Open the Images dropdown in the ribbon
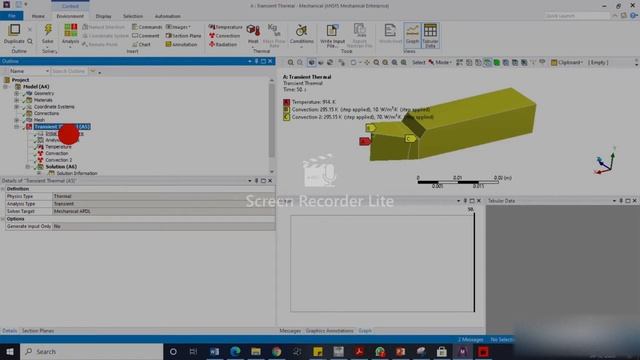 (178, 27)
